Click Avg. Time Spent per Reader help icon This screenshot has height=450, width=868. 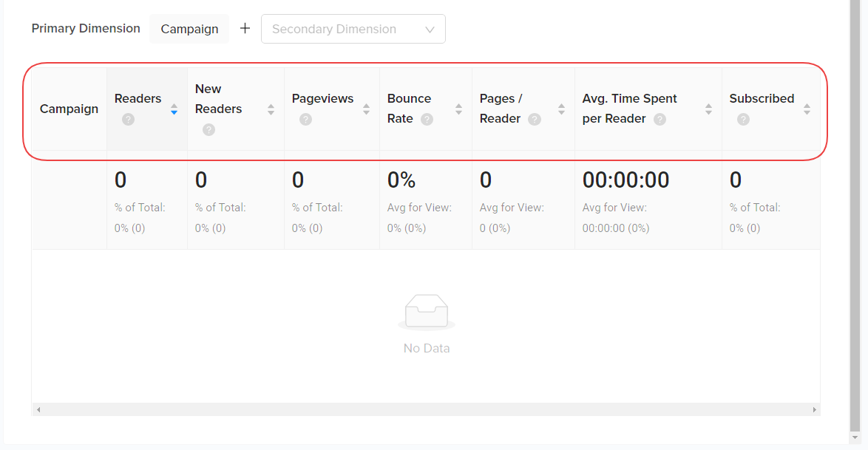pos(660,119)
